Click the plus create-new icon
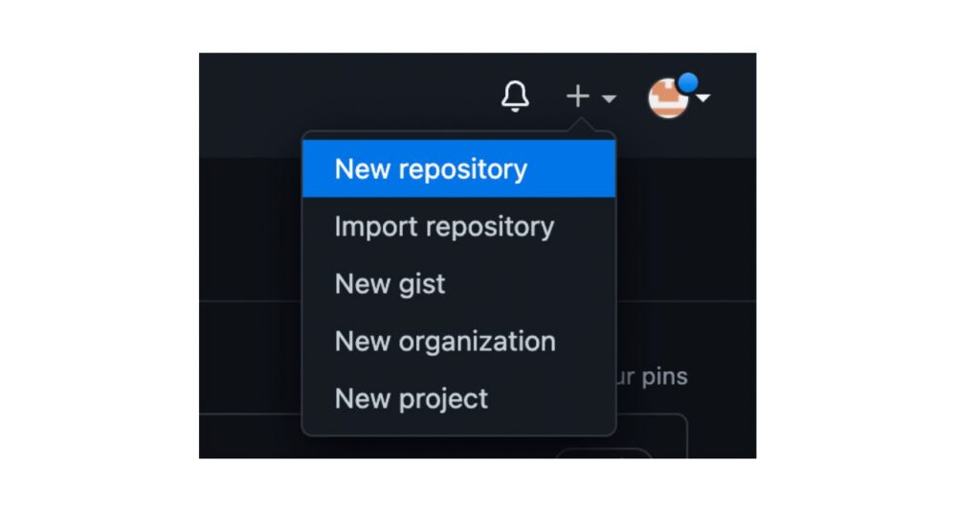 [x=577, y=97]
